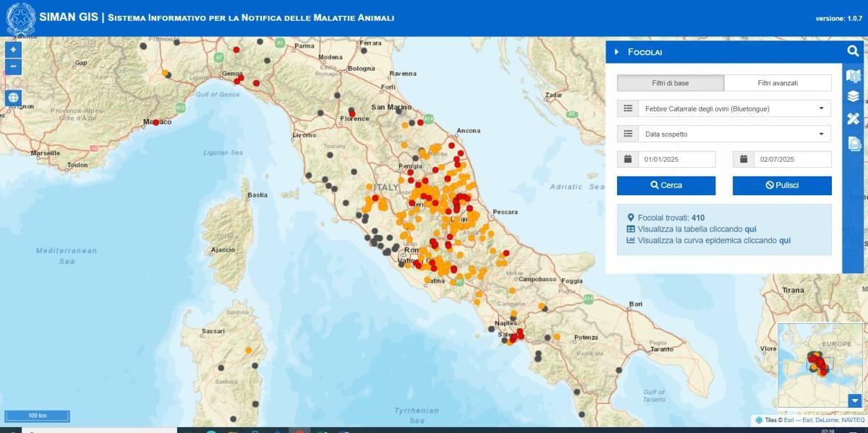868x433 pixels.
Task: Click the list icon beside disease selector
Action: click(627, 108)
